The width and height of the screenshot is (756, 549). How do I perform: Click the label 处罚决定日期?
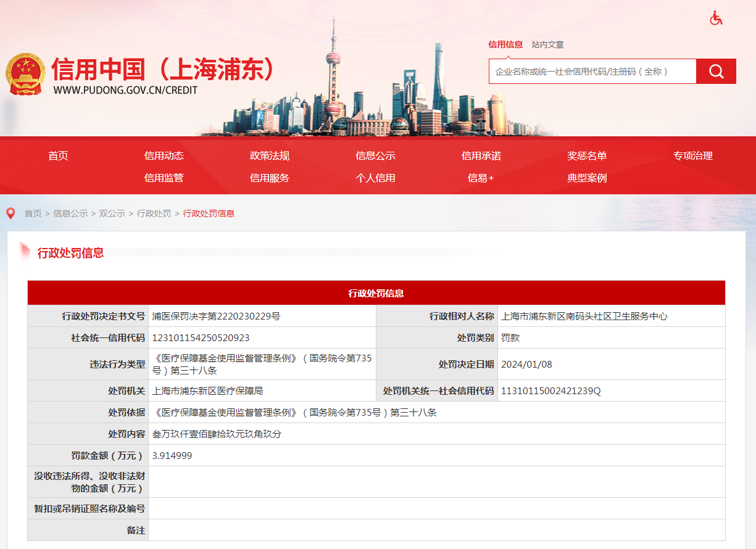(x=467, y=364)
